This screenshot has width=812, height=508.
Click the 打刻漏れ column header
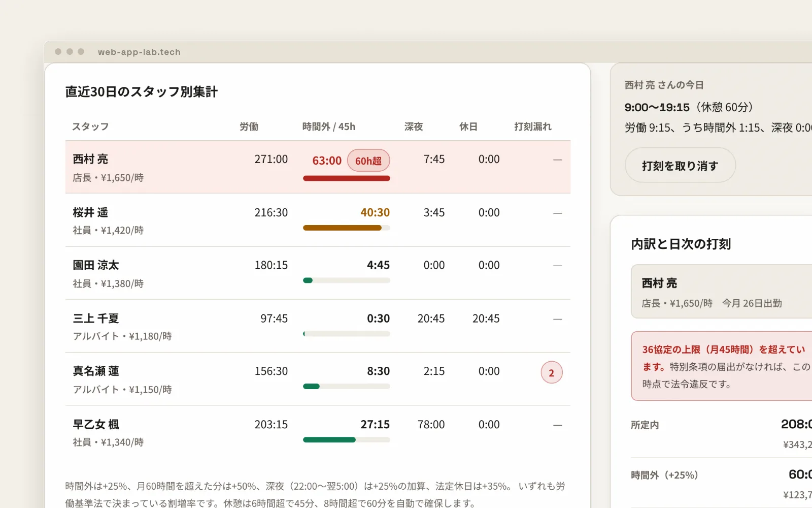pos(533,126)
